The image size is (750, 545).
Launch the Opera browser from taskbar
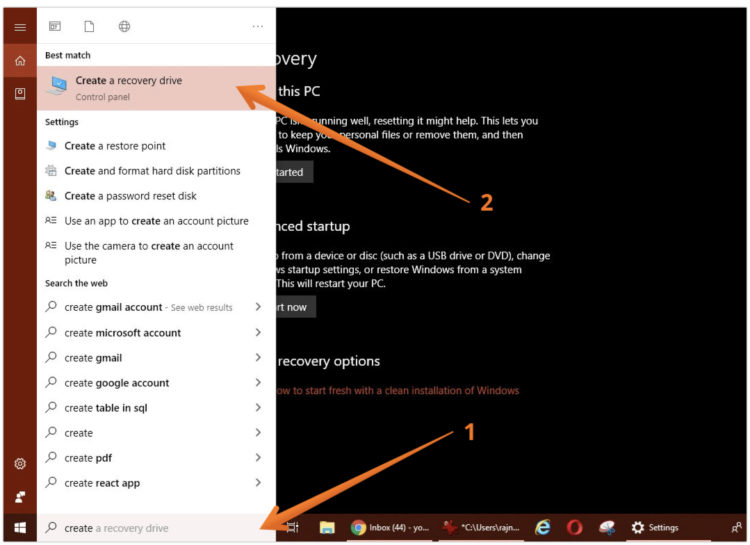[574, 527]
